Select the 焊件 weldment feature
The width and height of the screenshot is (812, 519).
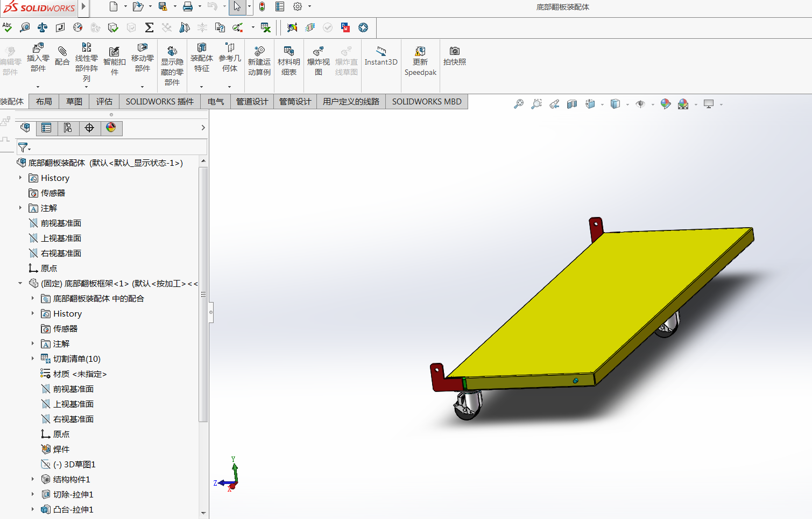61,449
